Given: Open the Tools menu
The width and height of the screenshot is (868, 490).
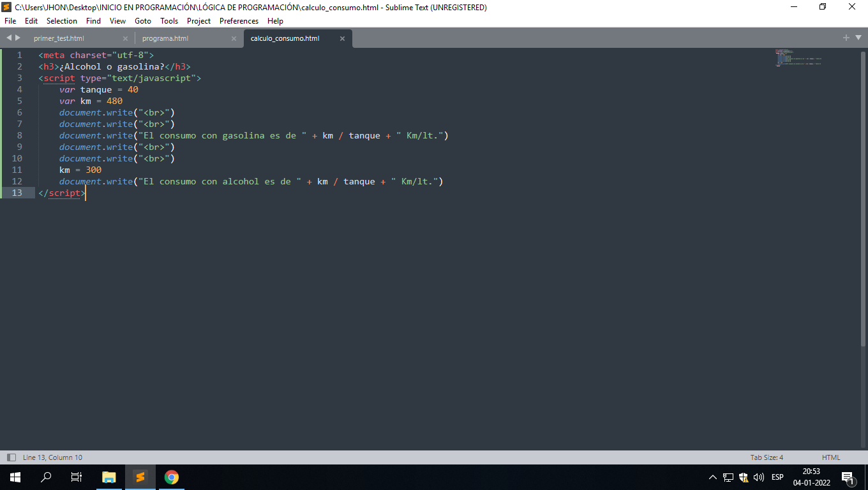Looking at the screenshot, I should 169,21.
